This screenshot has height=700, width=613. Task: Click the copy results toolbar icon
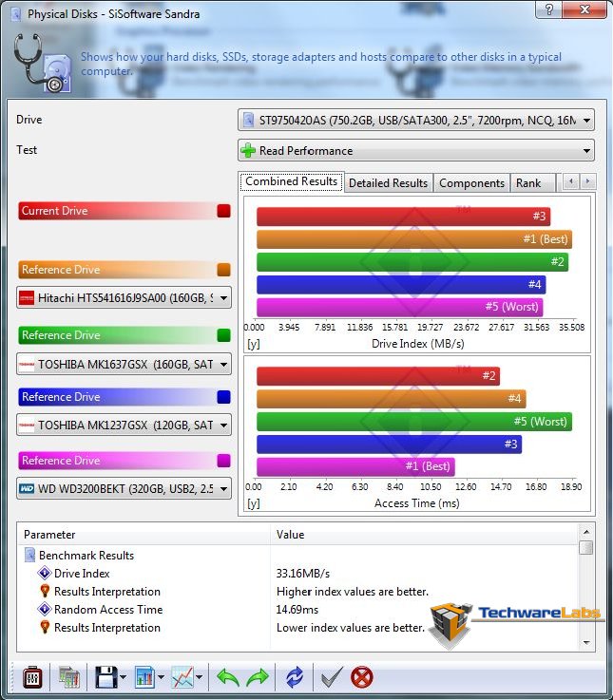(x=69, y=677)
